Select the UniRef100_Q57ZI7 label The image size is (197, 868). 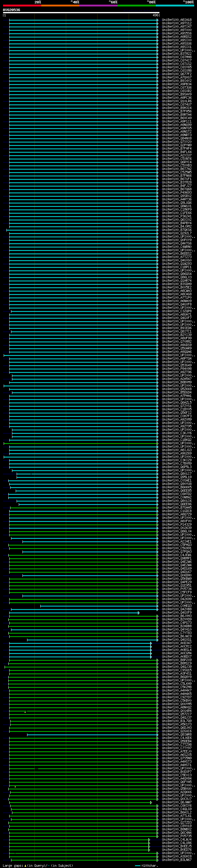tap(177, 714)
